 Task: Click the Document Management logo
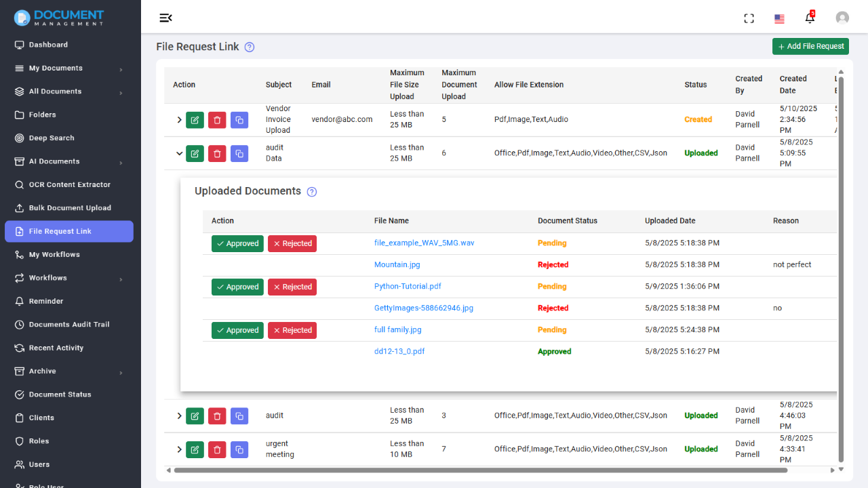click(x=58, y=18)
